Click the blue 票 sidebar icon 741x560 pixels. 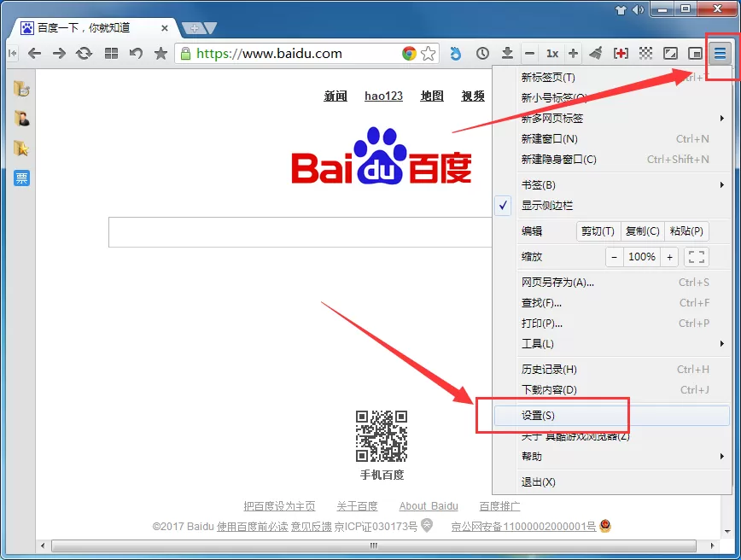tap(21, 178)
